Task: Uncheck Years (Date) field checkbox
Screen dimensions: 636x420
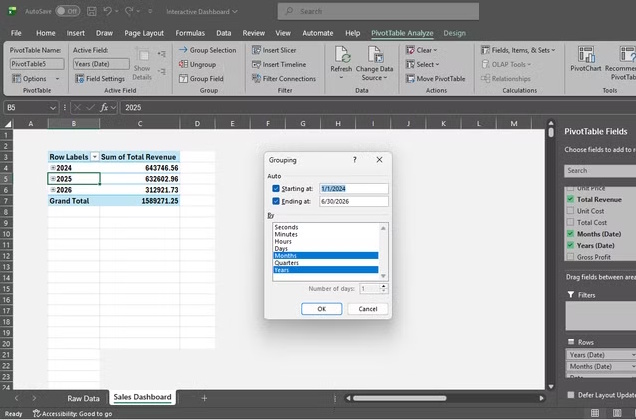Action: pyautogui.click(x=570, y=245)
